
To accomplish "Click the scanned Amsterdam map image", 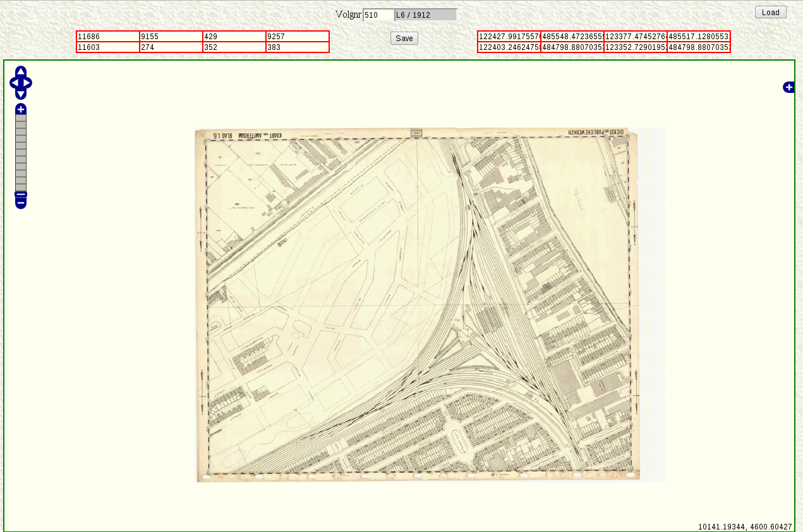I will click(x=430, y=305).
